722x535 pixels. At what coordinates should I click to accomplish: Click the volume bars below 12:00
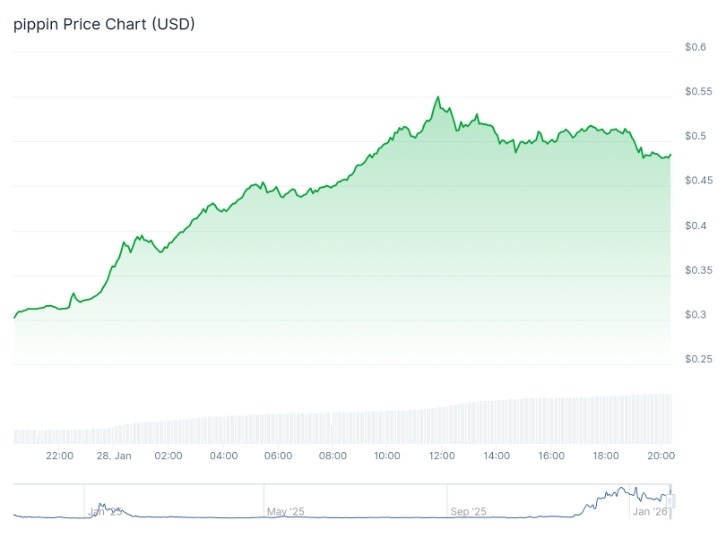pyautogui.click(x=442, y=425)
